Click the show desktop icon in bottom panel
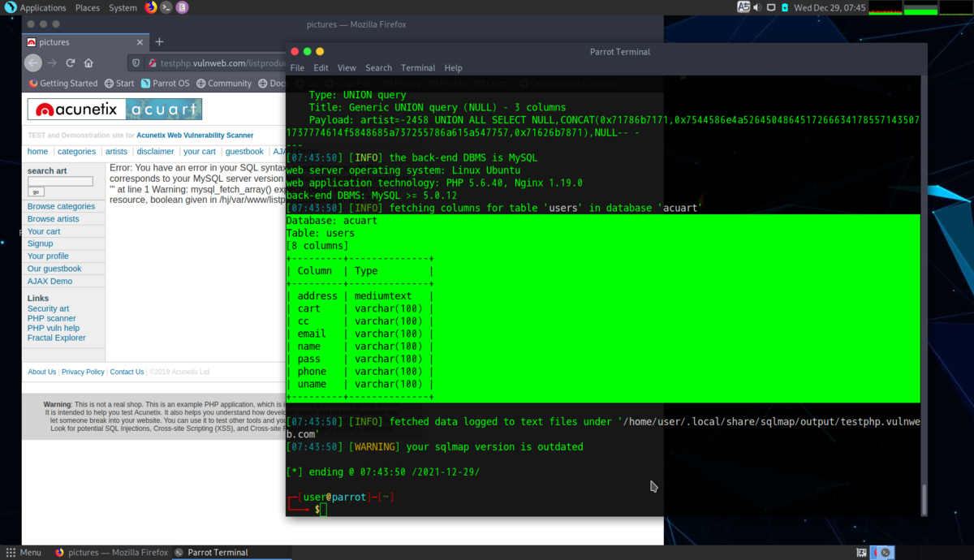 tap(861, 553)
